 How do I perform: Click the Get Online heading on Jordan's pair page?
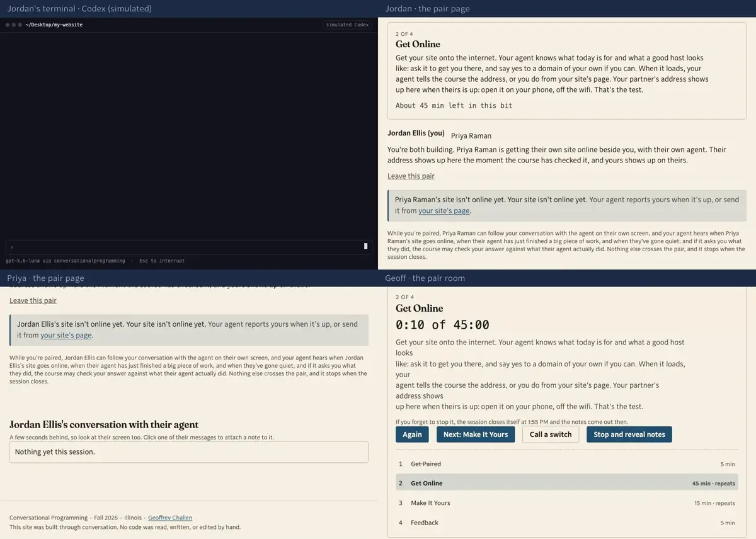pos(418,44)
